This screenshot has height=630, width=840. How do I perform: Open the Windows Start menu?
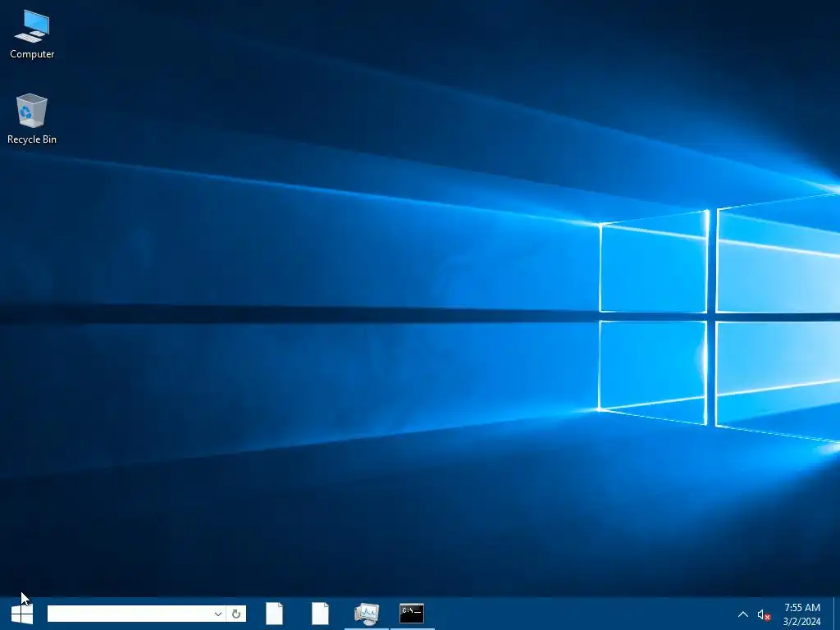[22, 614]
